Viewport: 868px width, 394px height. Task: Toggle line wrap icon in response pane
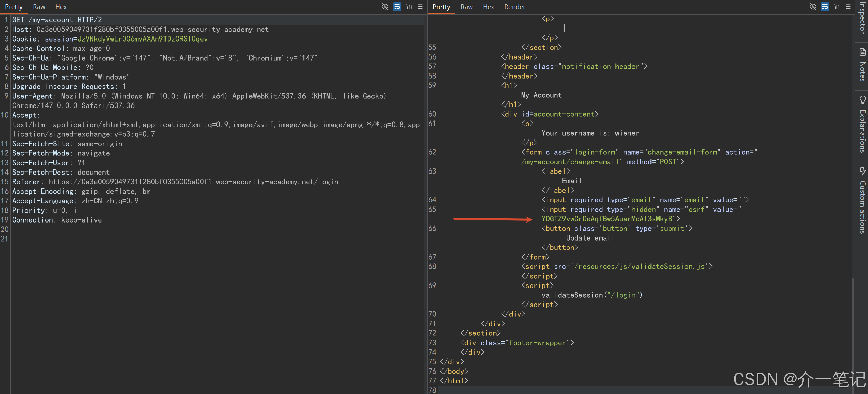(x=825, y=7)
